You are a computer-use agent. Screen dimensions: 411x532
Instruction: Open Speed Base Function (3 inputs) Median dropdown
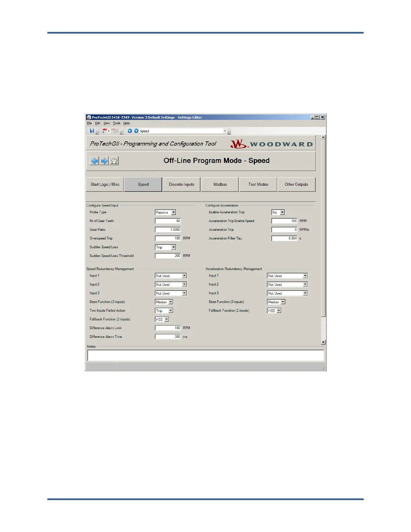(171, 302)
